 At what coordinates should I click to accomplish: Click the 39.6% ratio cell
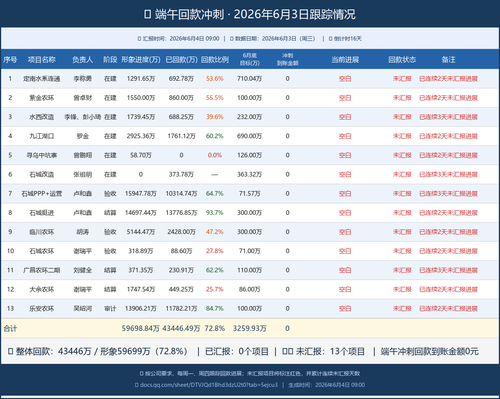[x=215, y=117]
